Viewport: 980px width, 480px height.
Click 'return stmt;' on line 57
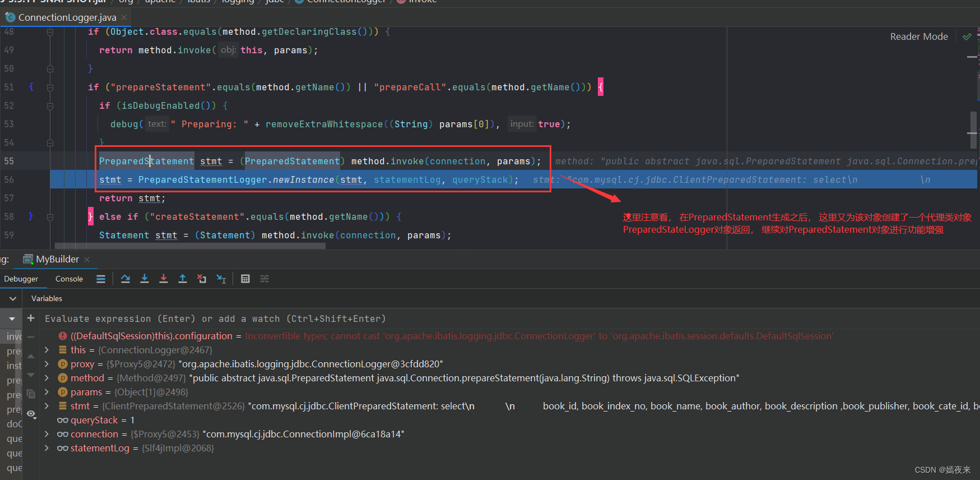132,198
